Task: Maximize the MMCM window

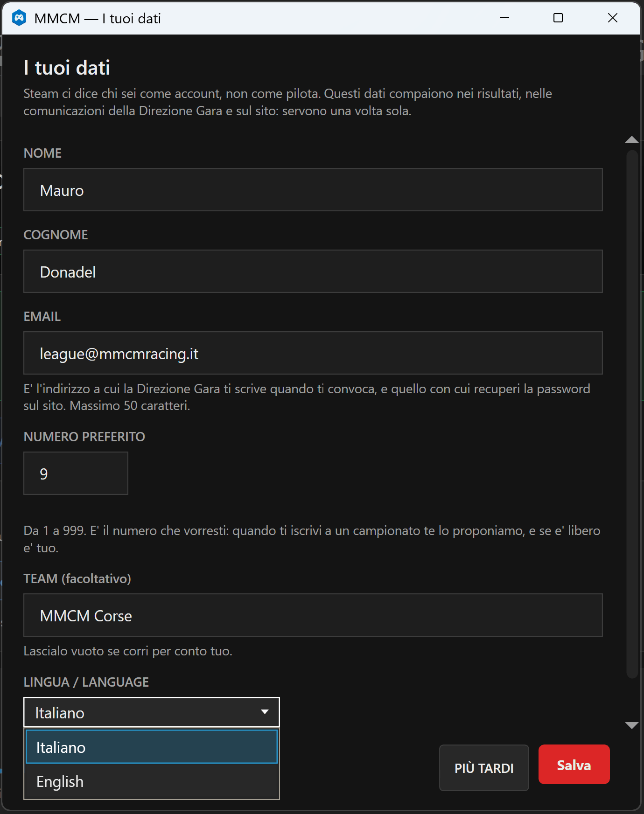Action: [x=558, y=18]
